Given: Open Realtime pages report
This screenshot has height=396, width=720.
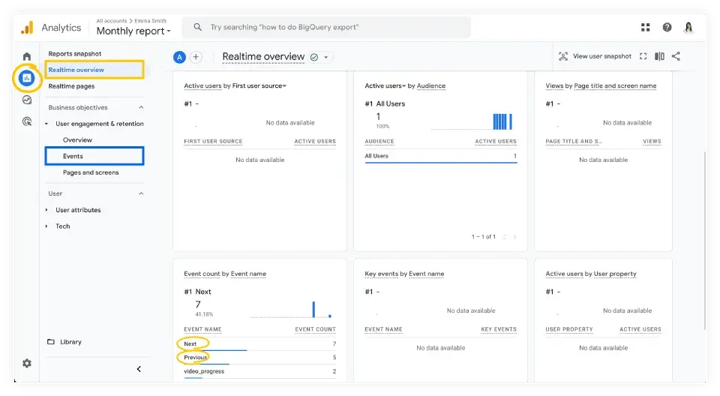Looking at the screenshot, I should [x=71, y=86].
